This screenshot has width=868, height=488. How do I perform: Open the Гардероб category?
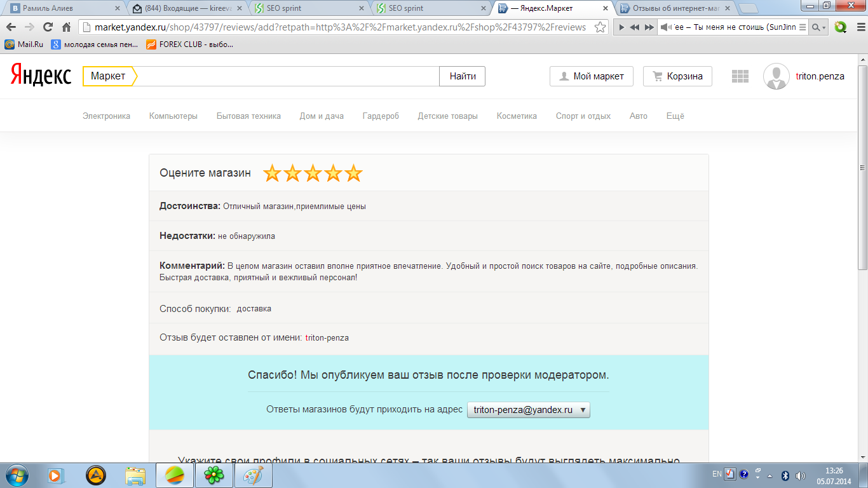coord(381,116)
